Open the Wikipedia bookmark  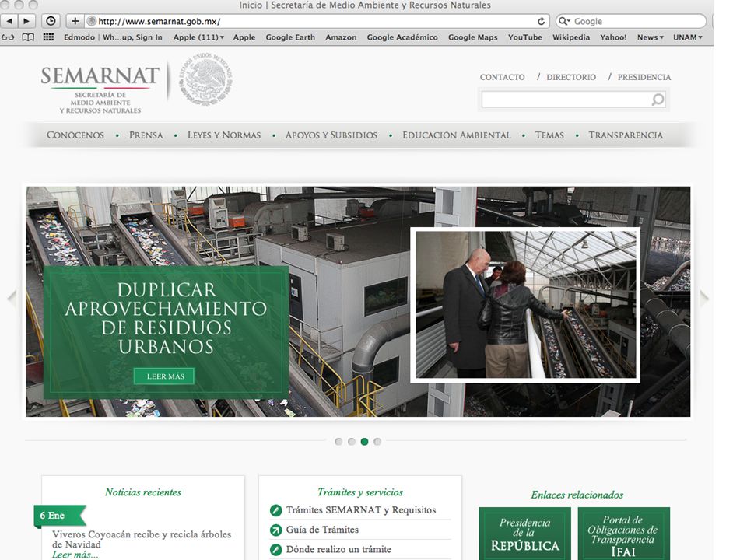tap(570, 37)
